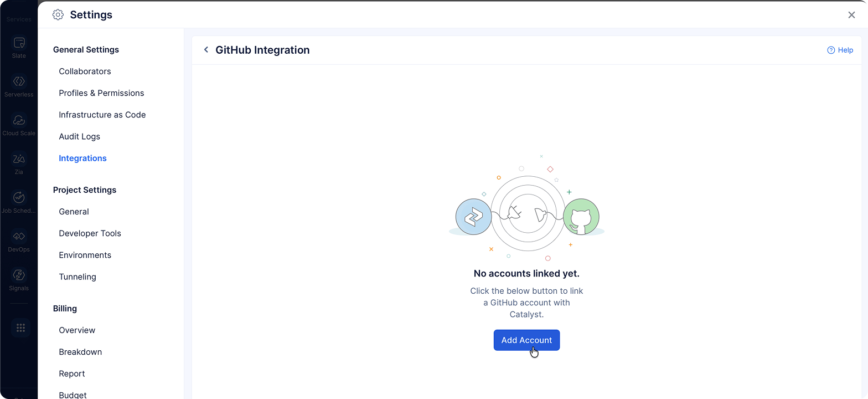Open the Billing Breakdown page

[x=80, y=352]
